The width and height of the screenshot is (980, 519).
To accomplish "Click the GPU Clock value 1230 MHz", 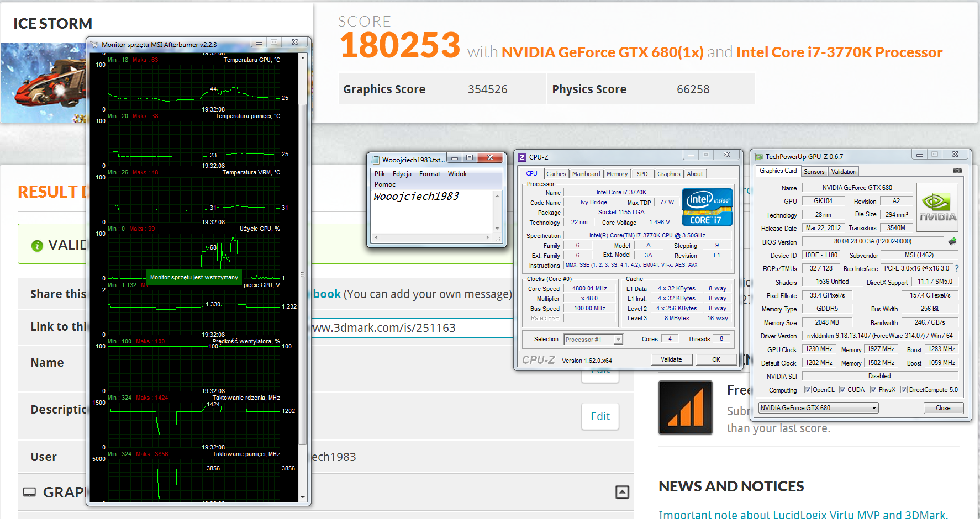I will 819,349.
